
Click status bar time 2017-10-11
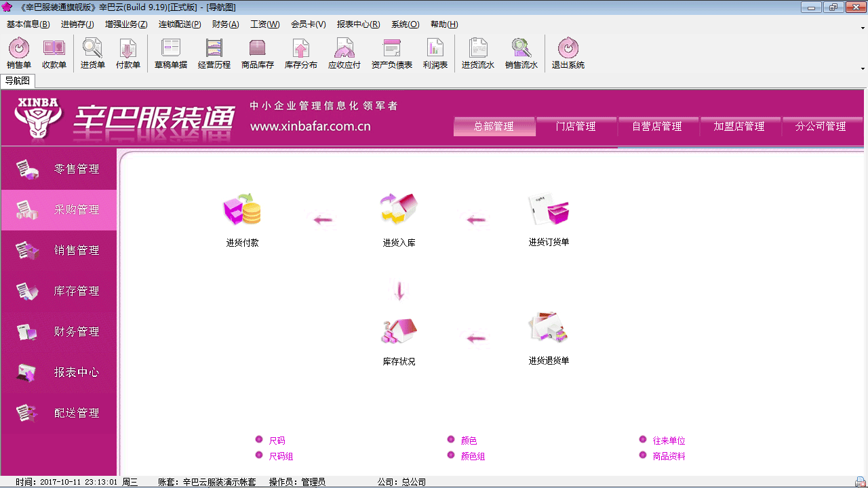77,482
